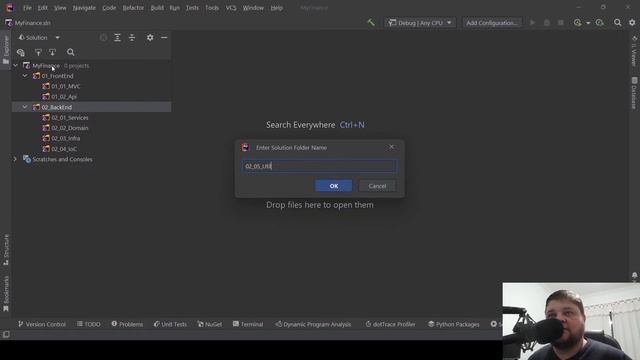Click Add Configuration button

click(x=492, y=23)
